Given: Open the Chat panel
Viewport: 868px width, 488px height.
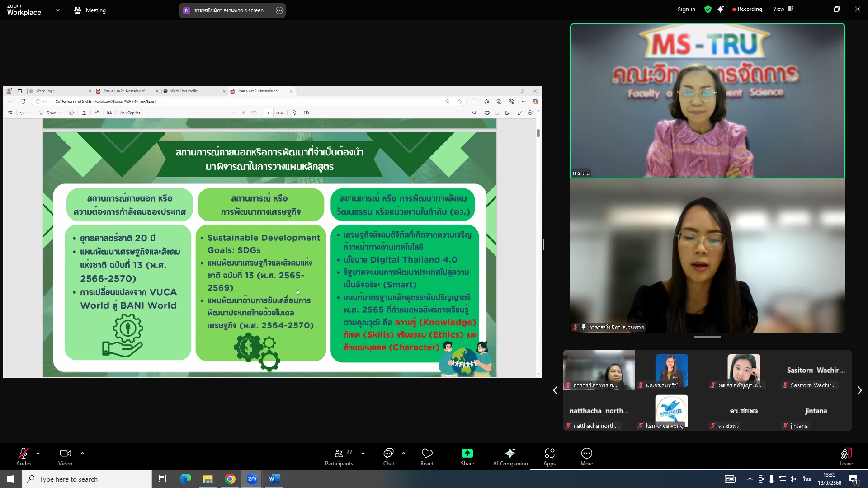Looking at the screenshot, I should point(388,453).
